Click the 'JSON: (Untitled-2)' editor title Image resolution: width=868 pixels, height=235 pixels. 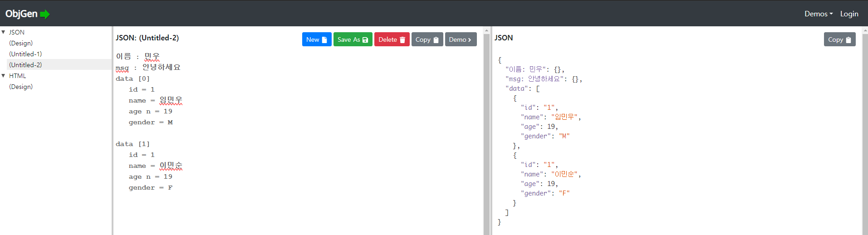(x=147, y=38)
